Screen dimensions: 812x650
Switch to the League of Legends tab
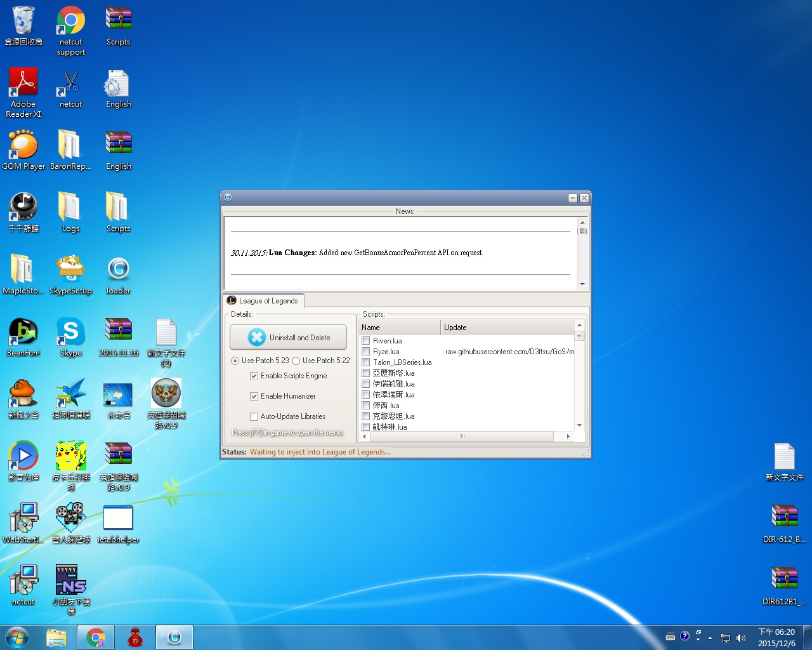click(x=263, y=301)
